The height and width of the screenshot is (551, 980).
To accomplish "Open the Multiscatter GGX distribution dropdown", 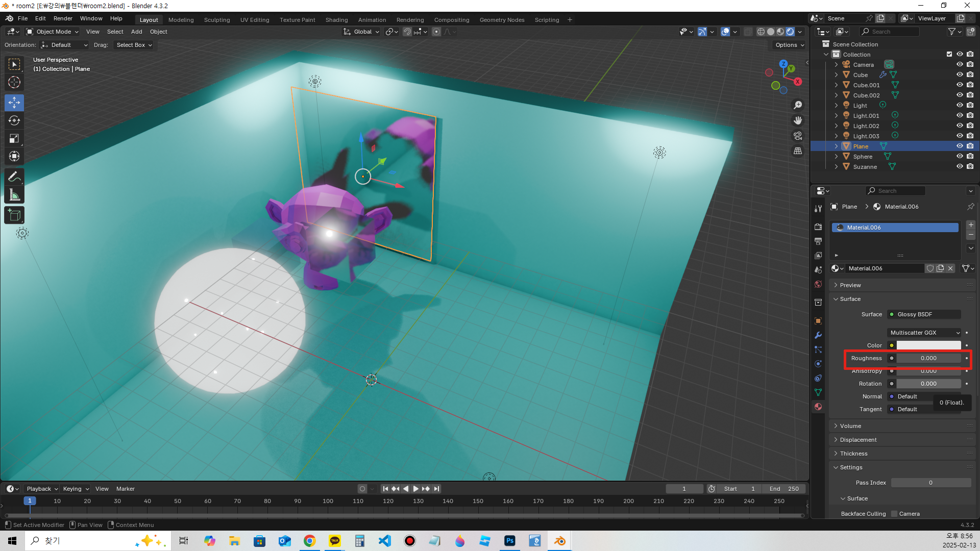I will 925,333.
